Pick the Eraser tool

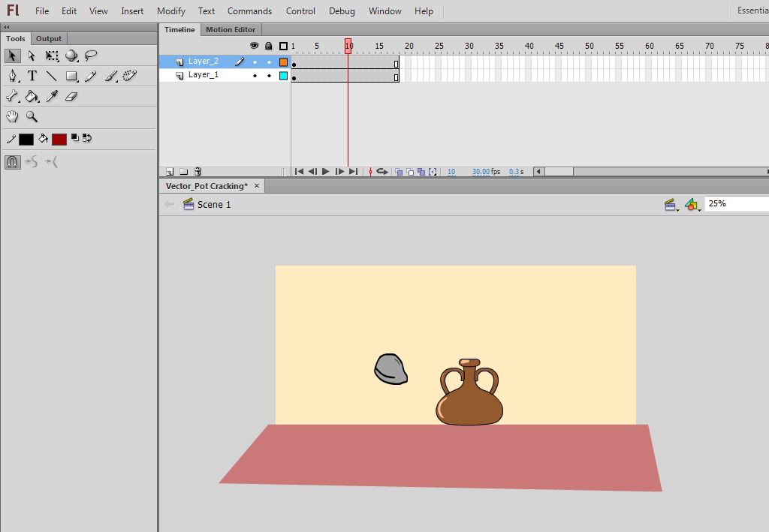tap(71, 96)
